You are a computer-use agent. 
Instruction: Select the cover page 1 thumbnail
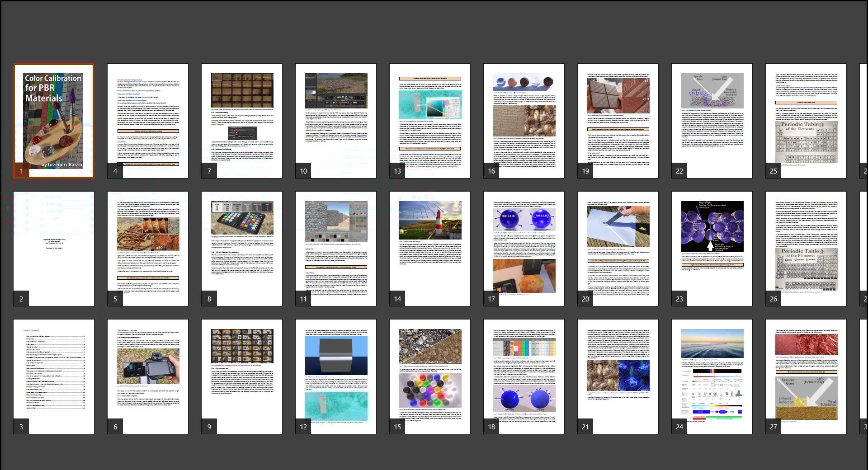pyautogui.click(x=54, y=121)
